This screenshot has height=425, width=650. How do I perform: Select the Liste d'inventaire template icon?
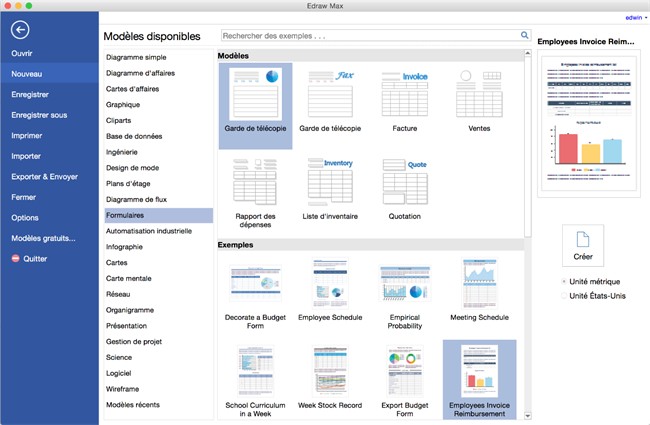[x=330, y=181]
